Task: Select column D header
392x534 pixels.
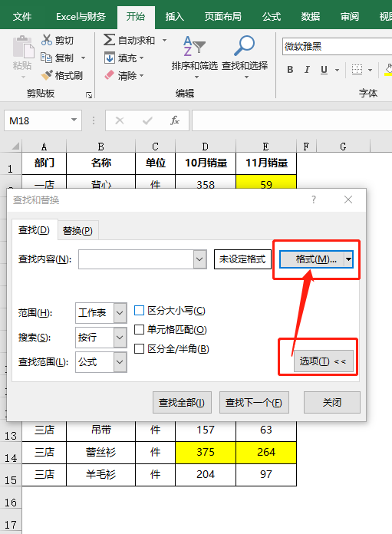Action: [x=206, y=147]
